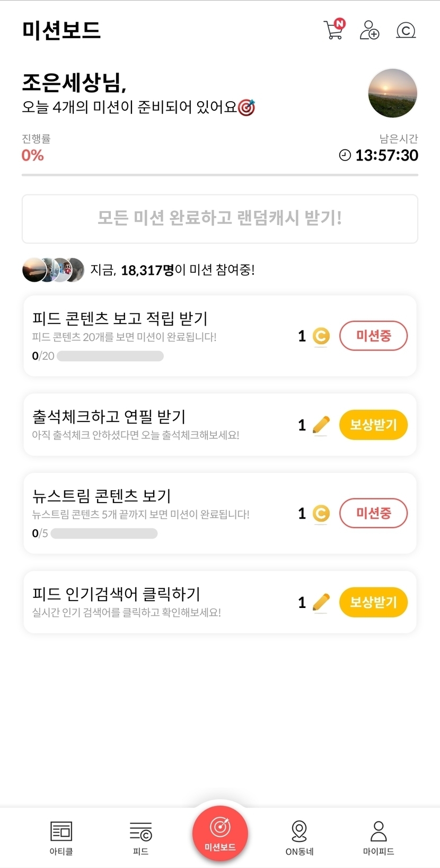Click the 0/5 뉴스트림 progress bar
Viewport: 440px width, 868px height.
(x=104, y=533)
